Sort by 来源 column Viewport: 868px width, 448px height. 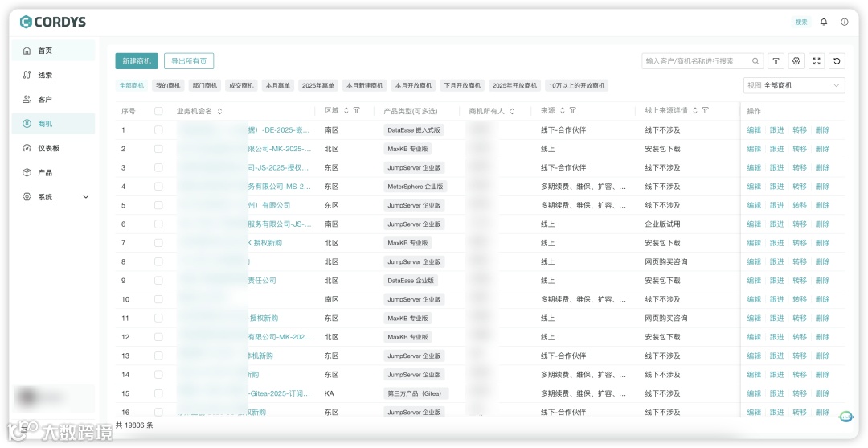pyautogui.click(x=563, y=111)
